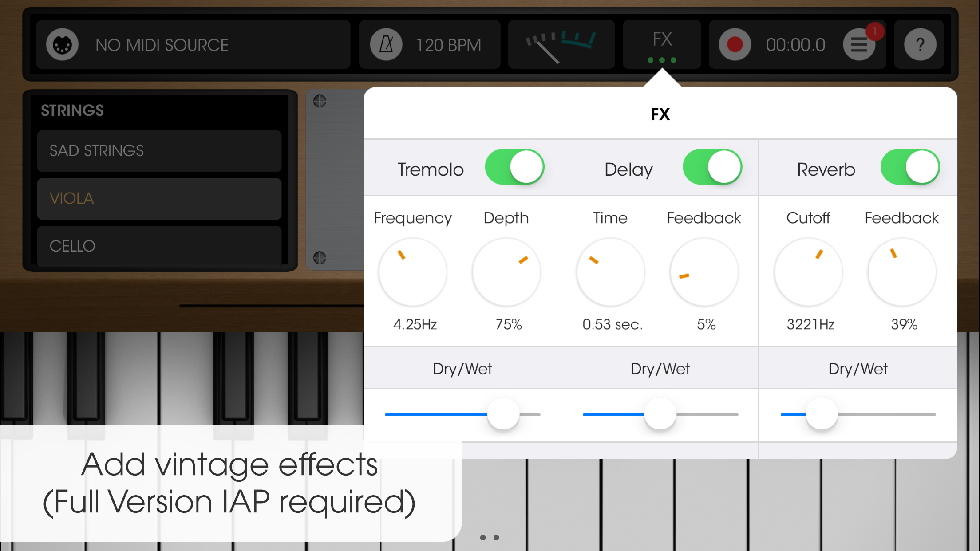This screenshot has height=551, width=980.
Task: Click the Delay Time knob
Action: (611, 272)
